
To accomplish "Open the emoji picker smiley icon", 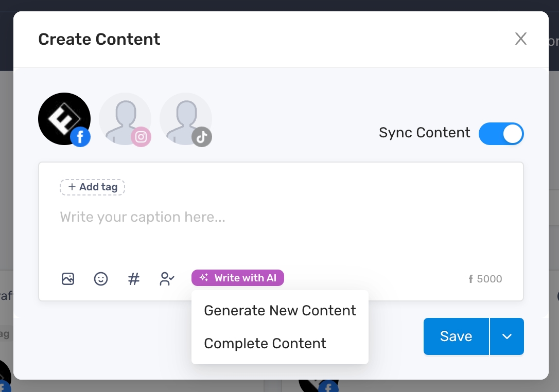I will point(101,279).
